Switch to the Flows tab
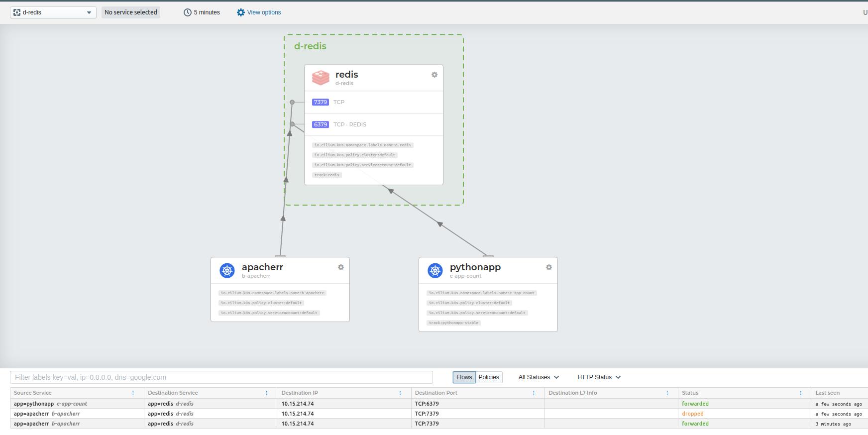The image size is (868, 435). pyautogui.click(x=464, y=377)
